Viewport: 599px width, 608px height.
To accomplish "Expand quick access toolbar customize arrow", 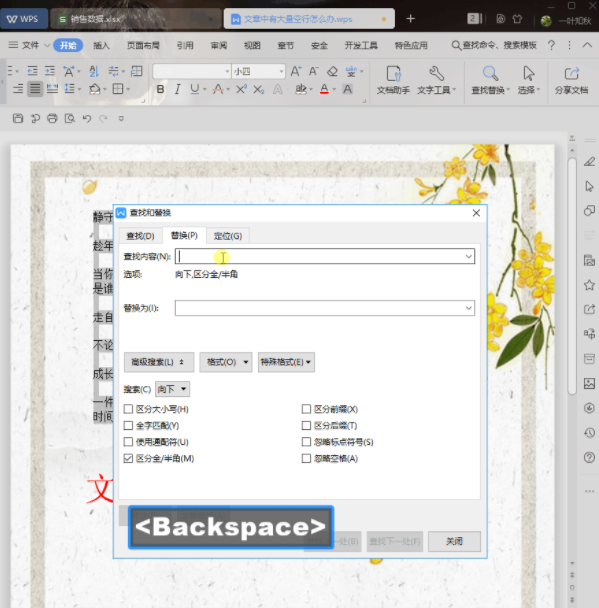I will (x=121, y=118).
